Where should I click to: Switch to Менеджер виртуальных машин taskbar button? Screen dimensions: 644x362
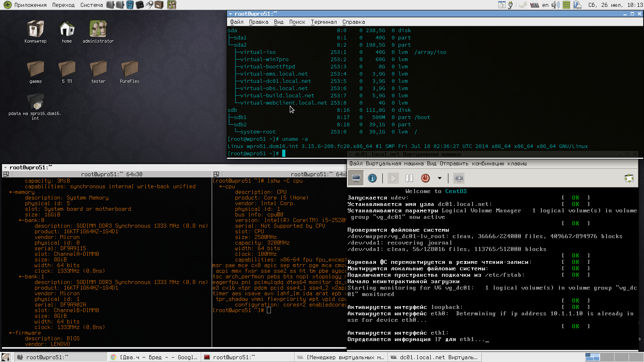point(341,357)
